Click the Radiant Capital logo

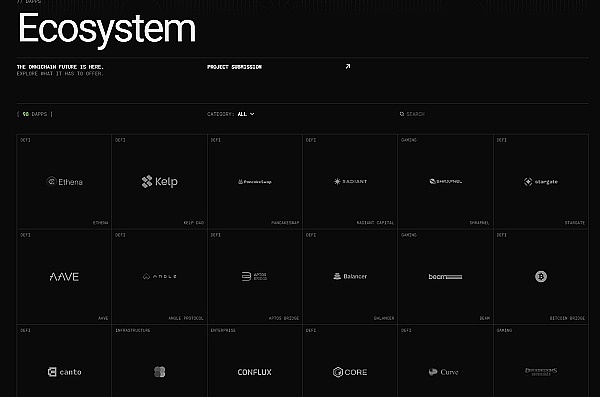click(350, 181)
